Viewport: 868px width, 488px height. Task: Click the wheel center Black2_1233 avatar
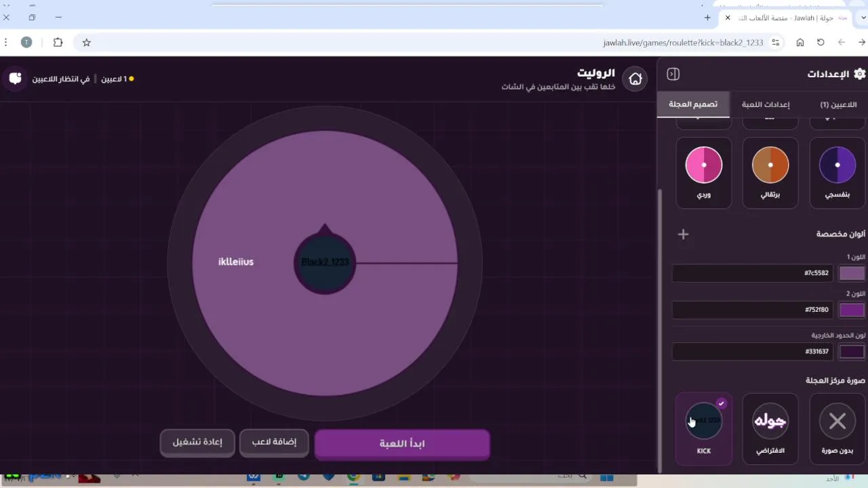[325, 262]
